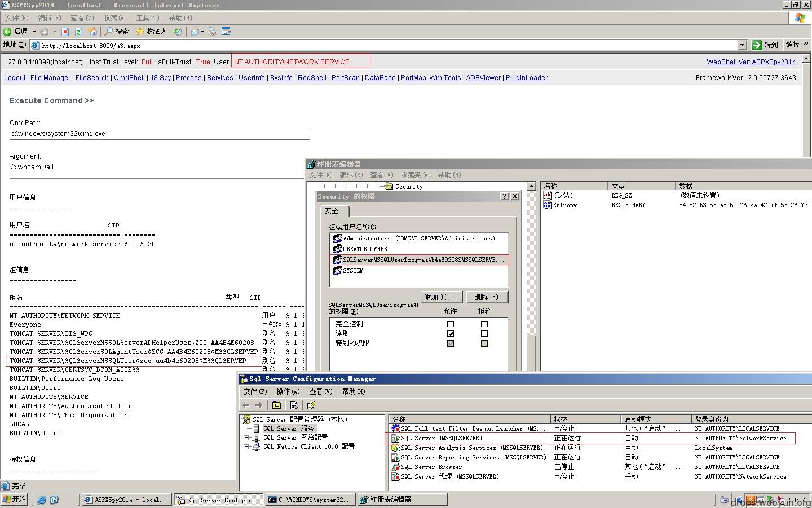
Task: Click the up-one-level icon in SQL Configuration Manager
Action: coord(276,405)
